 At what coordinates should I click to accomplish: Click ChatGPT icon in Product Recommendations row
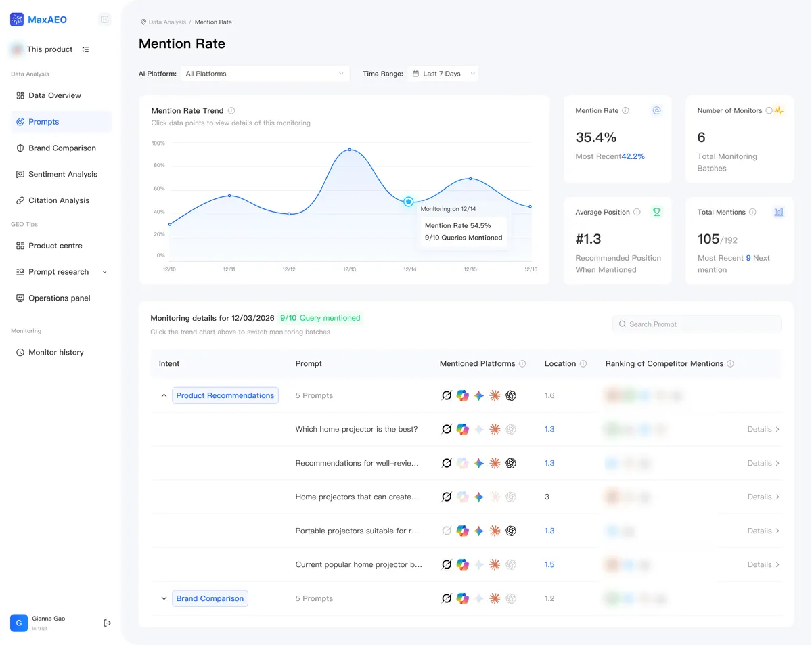tap(511, 395)
